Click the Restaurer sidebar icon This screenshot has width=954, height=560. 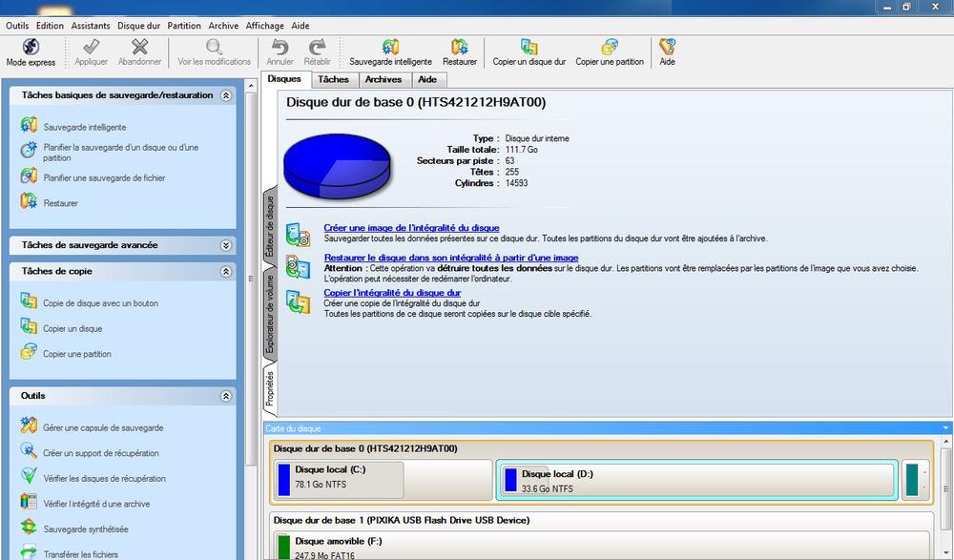[29, 201]
